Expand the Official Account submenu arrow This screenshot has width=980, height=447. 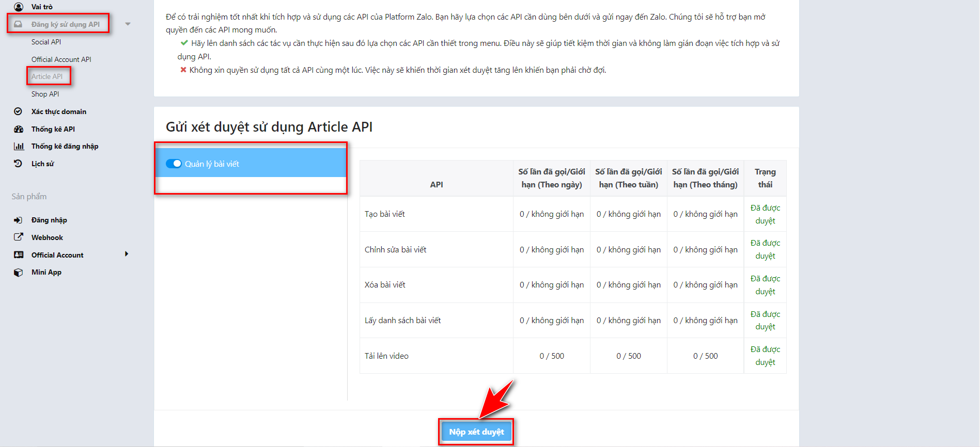127,254
